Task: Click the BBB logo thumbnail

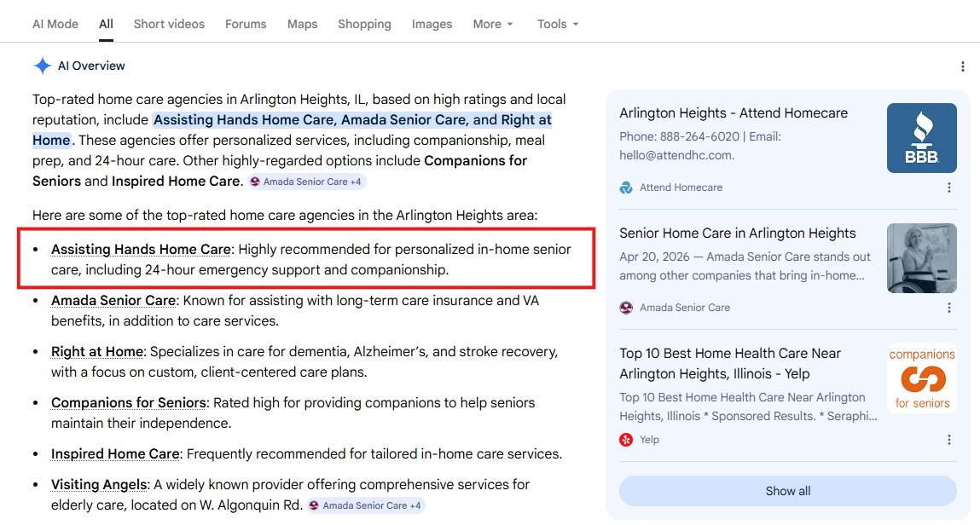Action: 921,138
